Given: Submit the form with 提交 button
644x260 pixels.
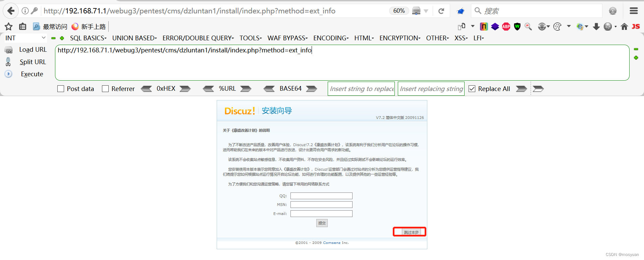Looking at the screenshot, I should coord(322,223).
